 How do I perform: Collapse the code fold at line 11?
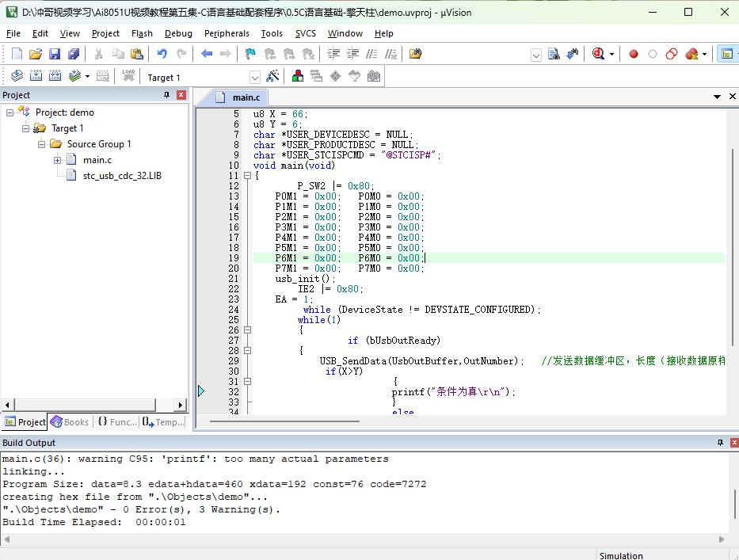click(247, 176)
